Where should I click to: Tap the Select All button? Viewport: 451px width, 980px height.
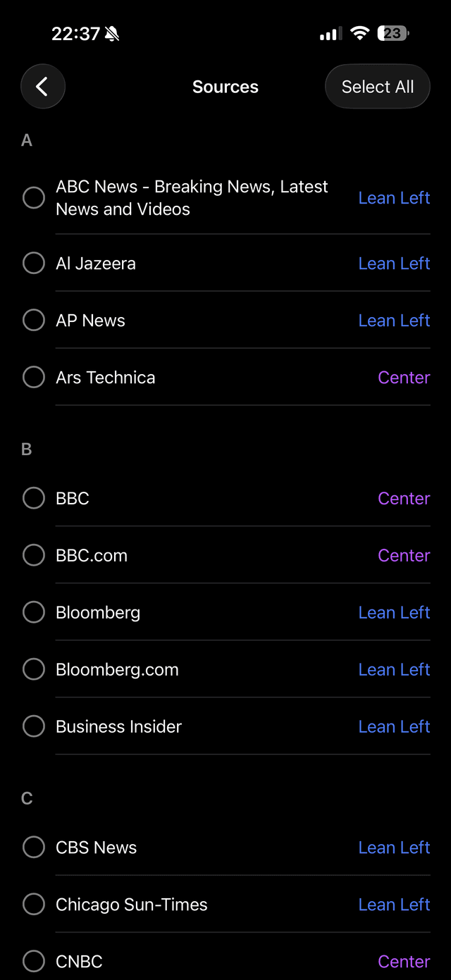(x=378, y=86)
